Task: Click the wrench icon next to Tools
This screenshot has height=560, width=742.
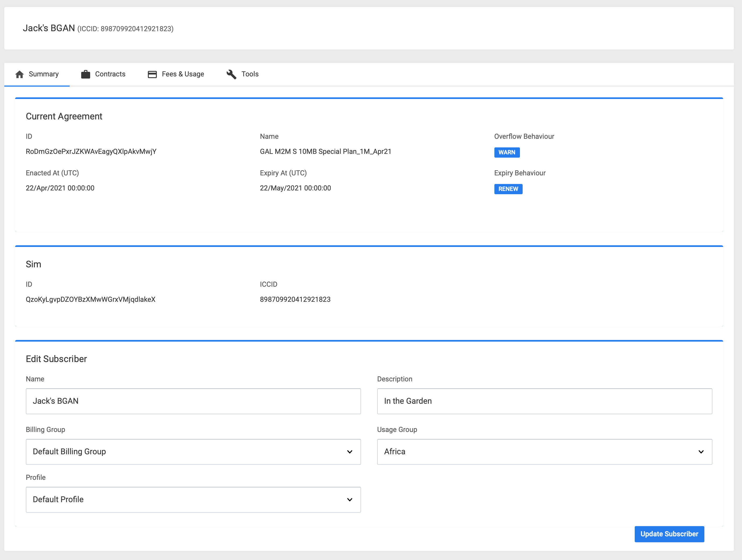Action: pyautogui.click(x=231, y=74)
